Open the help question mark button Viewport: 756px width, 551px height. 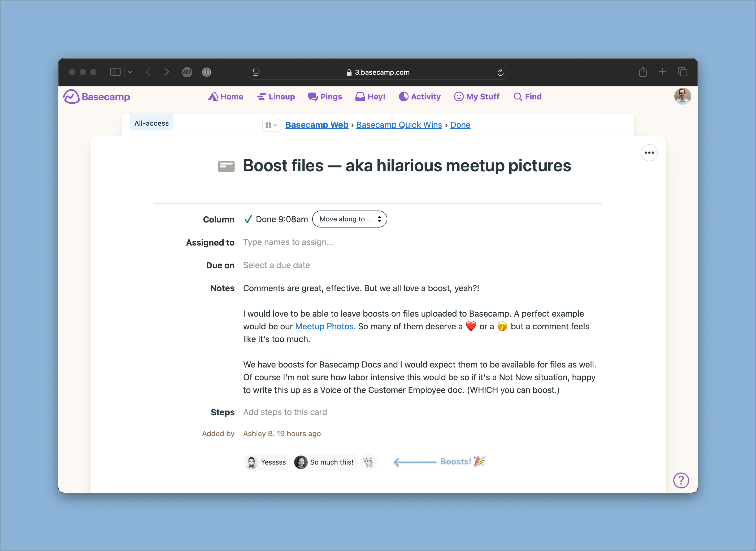681,480
